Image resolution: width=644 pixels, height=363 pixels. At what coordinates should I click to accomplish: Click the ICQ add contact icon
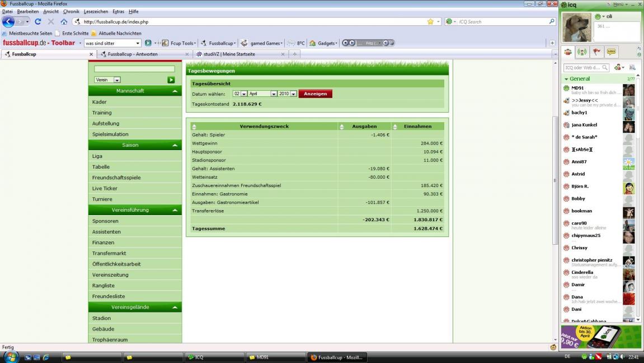(618, 67)
